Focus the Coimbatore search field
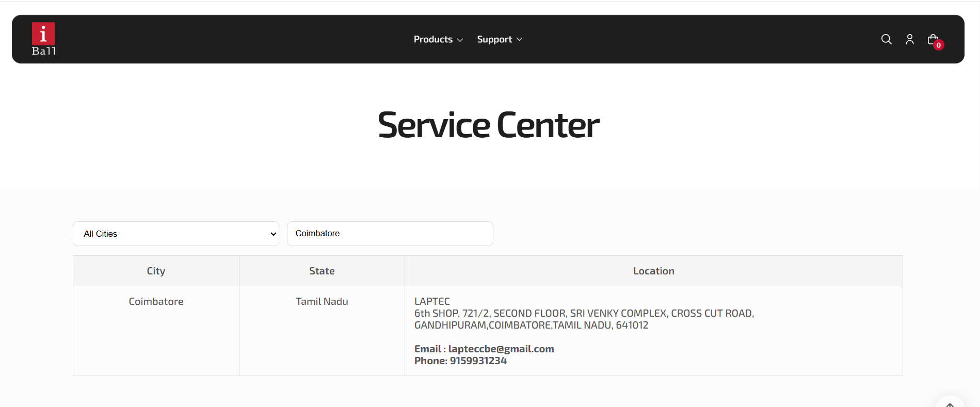 coord(390,234)
